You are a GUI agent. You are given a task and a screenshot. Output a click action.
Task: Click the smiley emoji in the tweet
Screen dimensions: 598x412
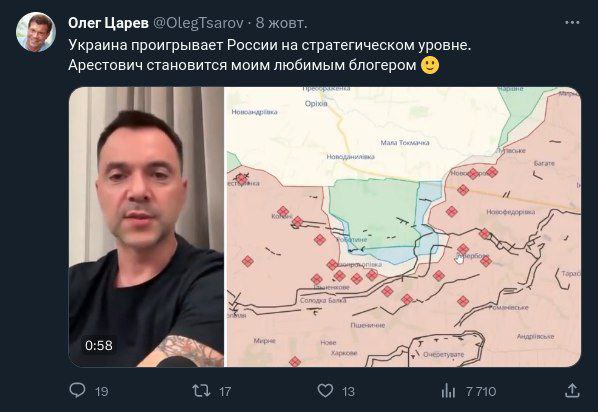(430, 65)
